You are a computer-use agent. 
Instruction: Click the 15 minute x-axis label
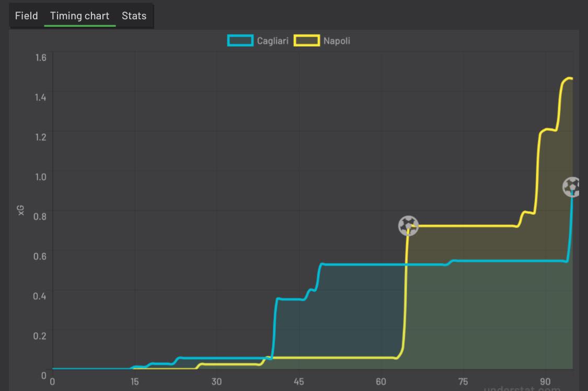pyautogui.click(x=134, y=382)
